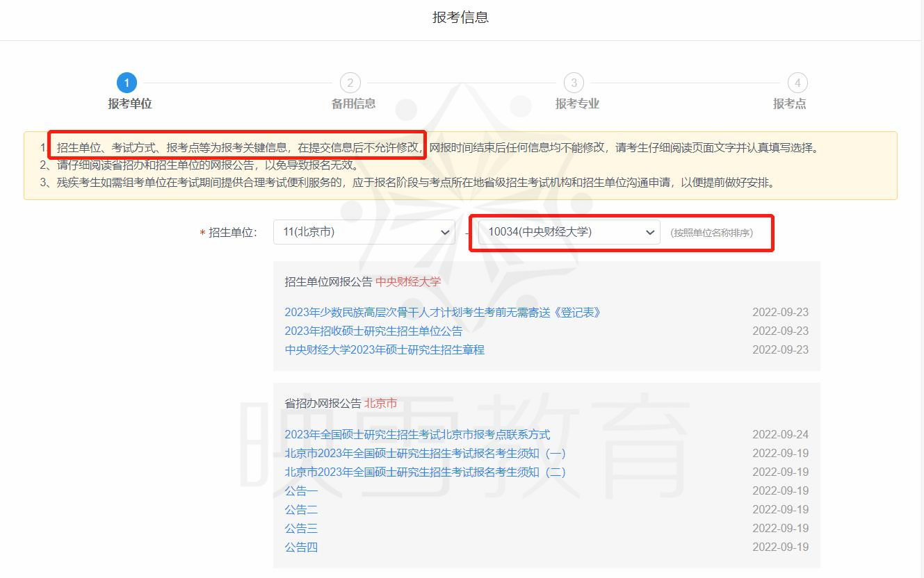
Task: Click step 1 circle for 报考单位
Action: point(127,83)
